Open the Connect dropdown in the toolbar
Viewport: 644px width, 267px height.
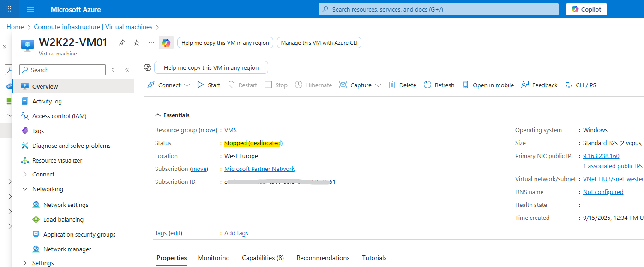click(x=169, y=85)
